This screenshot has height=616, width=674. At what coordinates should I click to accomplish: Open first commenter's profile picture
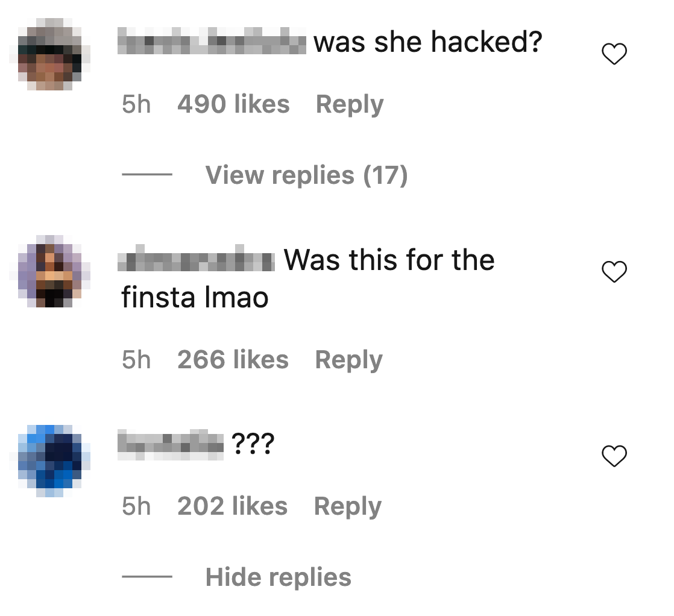[x=50, y=54]
